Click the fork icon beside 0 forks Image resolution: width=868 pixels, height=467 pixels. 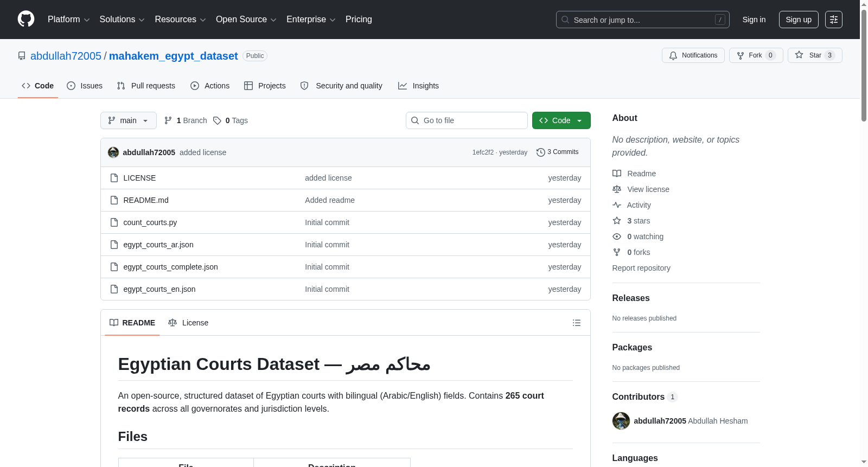point(617,252)
